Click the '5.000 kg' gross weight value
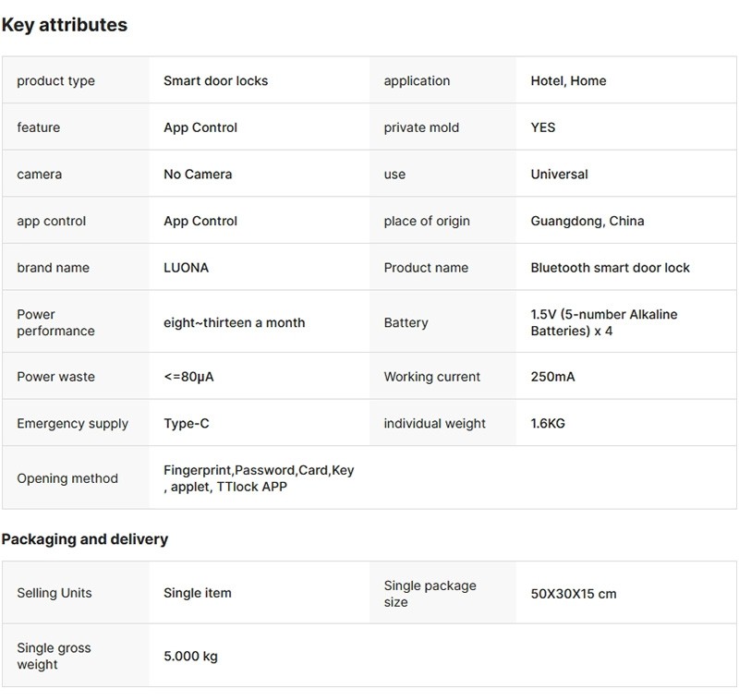The width and height of the screenshot is (739, 700). click(190, 657)
